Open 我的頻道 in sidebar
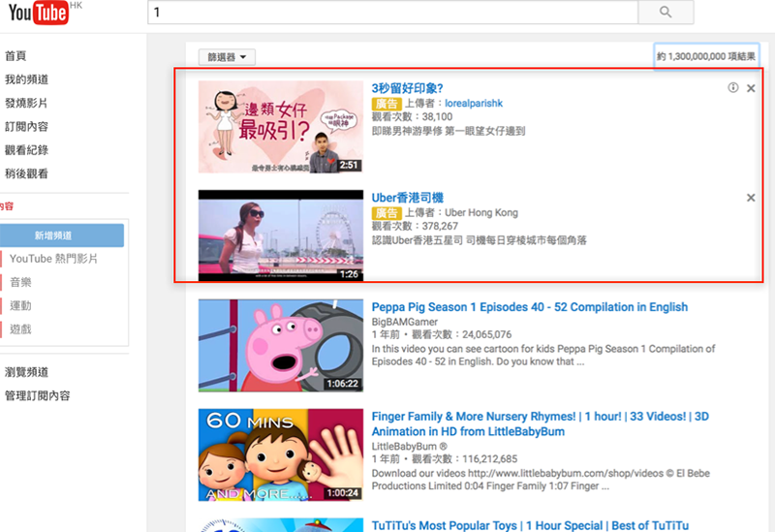 [27, 79]
